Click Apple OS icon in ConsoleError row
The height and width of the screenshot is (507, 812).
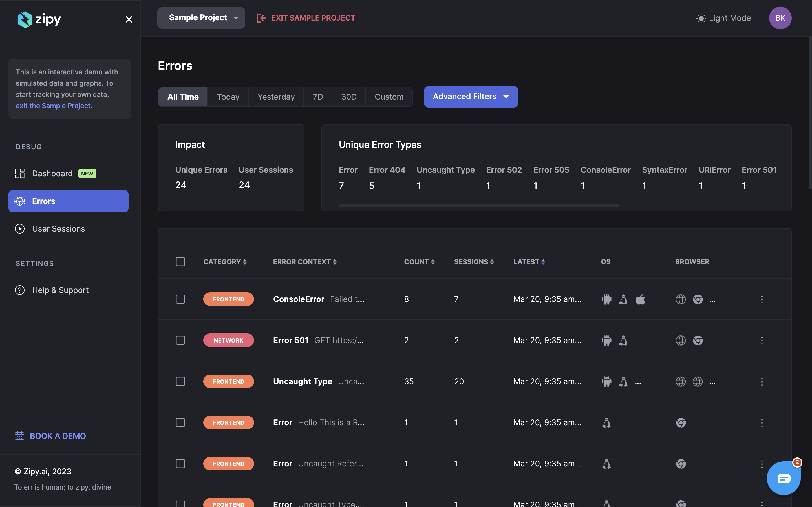pyautogui.click(x=640, y=299)
